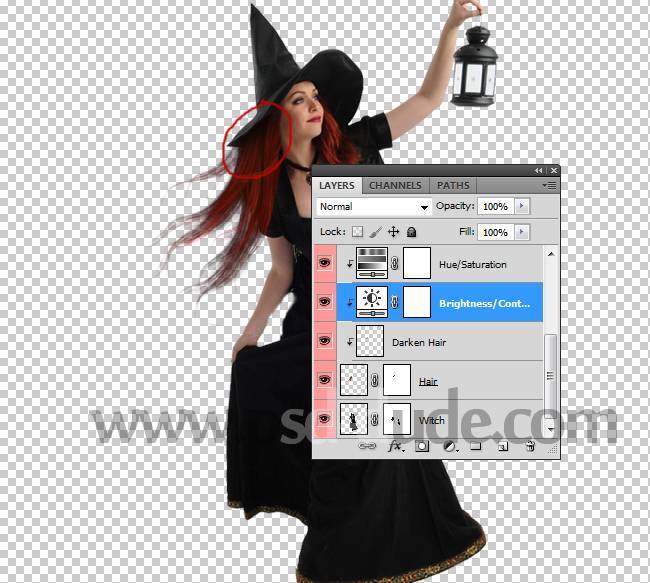Hide the Witch layer eye icon
The image size is (650, 583).
pyautogui.click(x=325, y=420)
